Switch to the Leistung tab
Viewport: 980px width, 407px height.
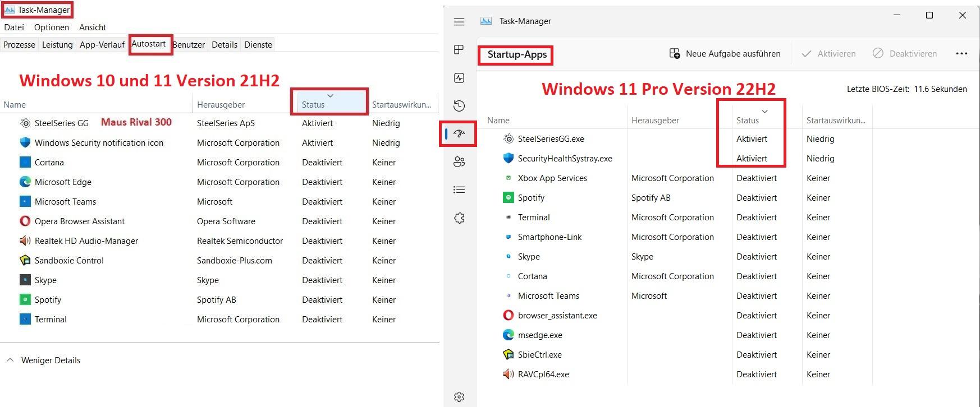point(57,44)
